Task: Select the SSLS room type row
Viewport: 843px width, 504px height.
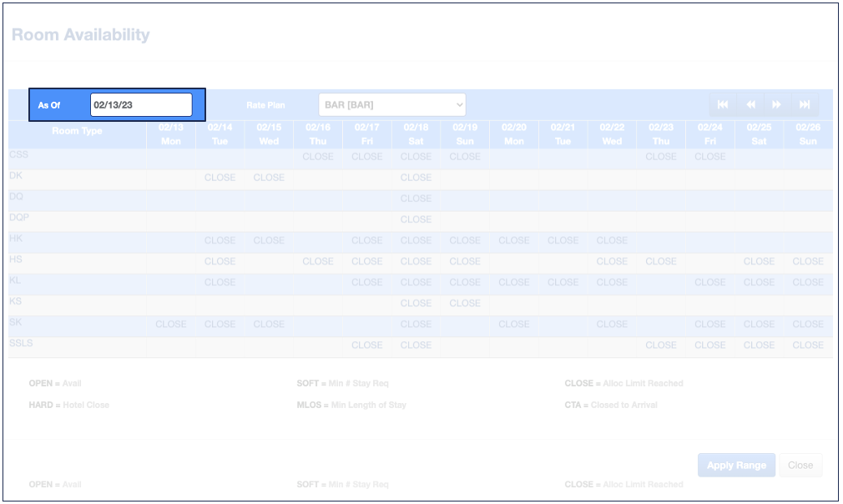Action: click(21, 343)
